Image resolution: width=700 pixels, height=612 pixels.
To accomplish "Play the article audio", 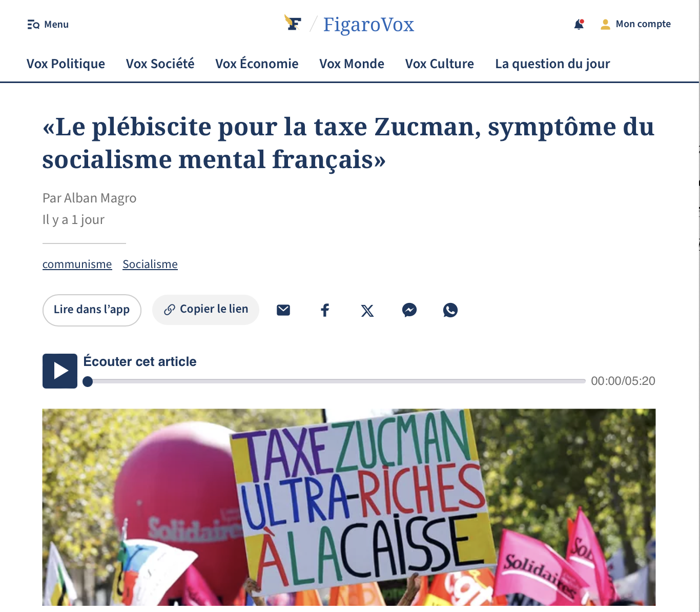I will coord(60,371).
